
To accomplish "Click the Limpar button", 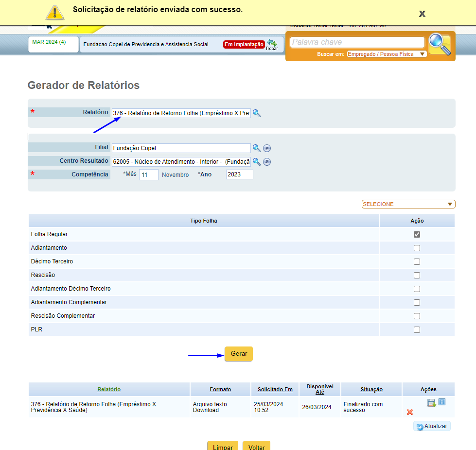I will 223,446.
